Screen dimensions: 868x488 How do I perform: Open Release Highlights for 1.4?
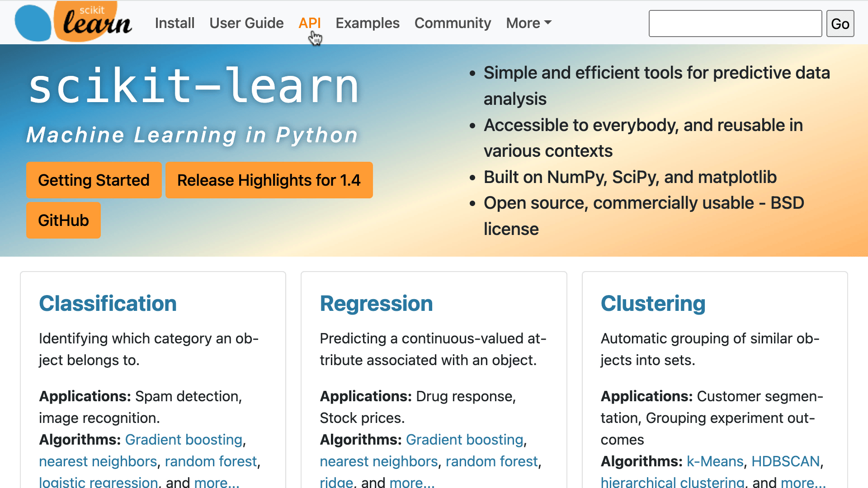click(x=269, y=180)
